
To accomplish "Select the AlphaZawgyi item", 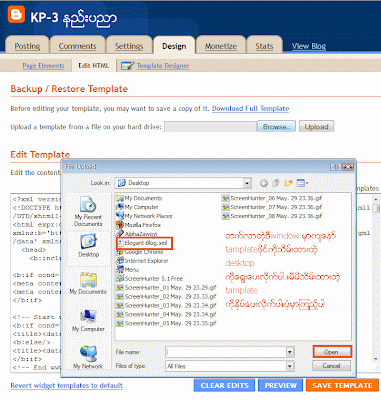I will coord(137,234).
